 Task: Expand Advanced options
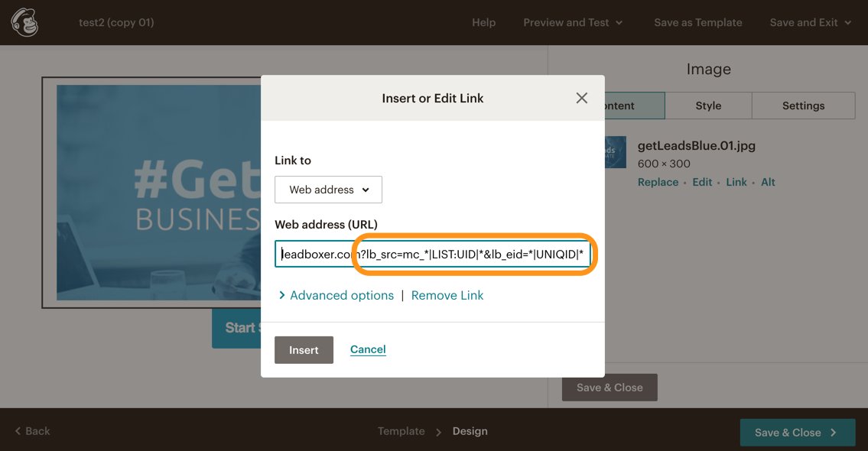(336, 295)
